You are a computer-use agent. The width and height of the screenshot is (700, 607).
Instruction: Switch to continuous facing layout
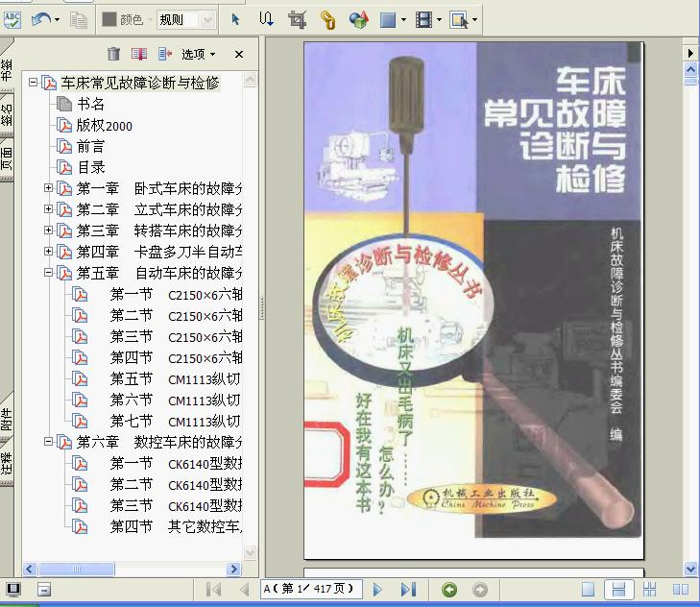coord(649,590)
